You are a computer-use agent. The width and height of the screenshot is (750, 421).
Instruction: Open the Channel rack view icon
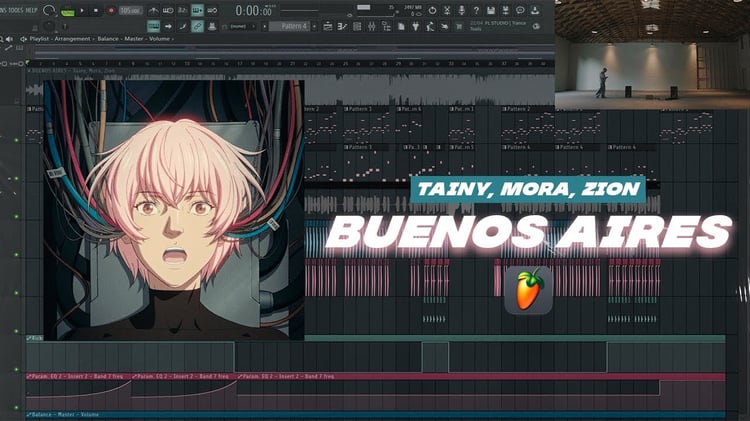pos(357,27)
